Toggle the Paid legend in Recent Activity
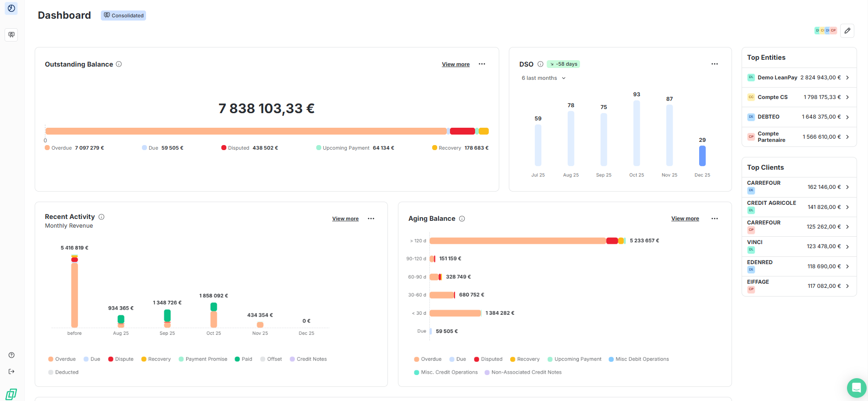Screen dimensions: 868x401 [x=243, y=359]
